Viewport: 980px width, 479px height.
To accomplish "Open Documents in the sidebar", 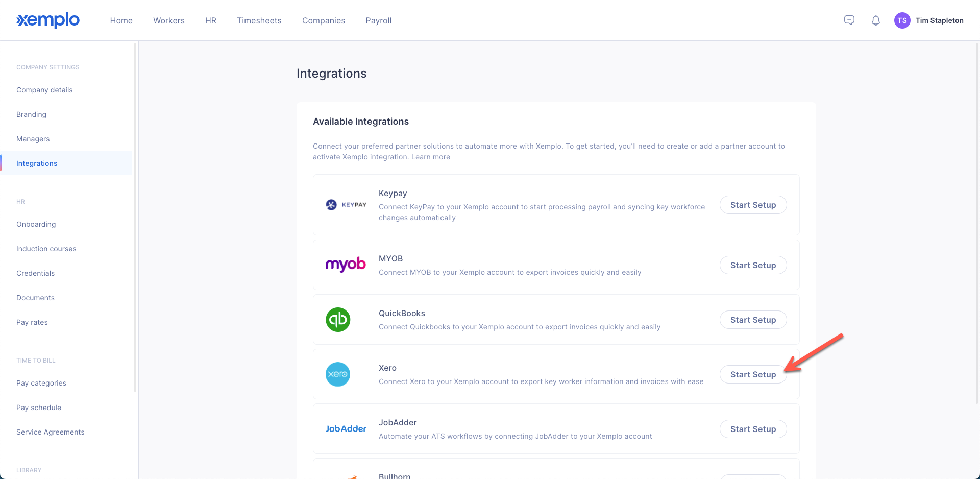I will pyautogui.click(x=35, y=298).
